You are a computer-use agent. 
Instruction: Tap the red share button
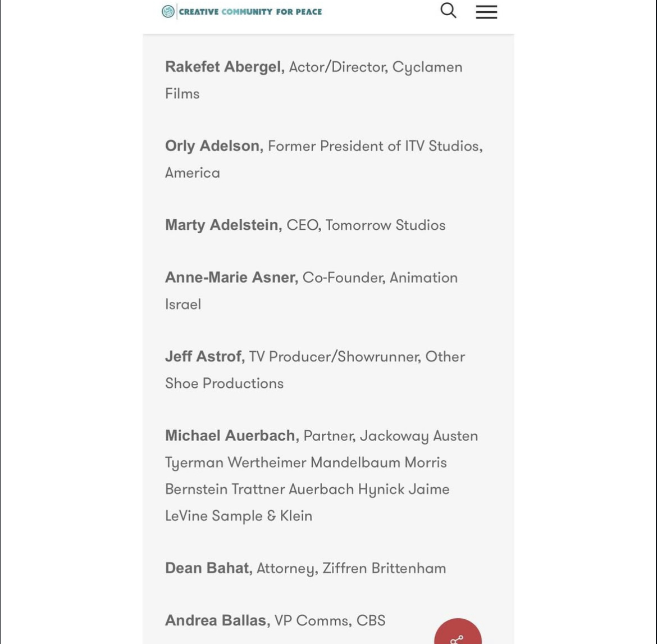pyautogui.click(x=458, y=632)
